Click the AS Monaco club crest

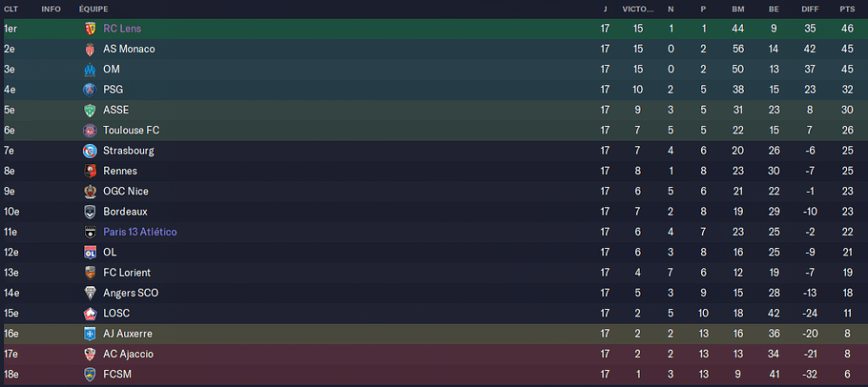click(x=90, y=50)
